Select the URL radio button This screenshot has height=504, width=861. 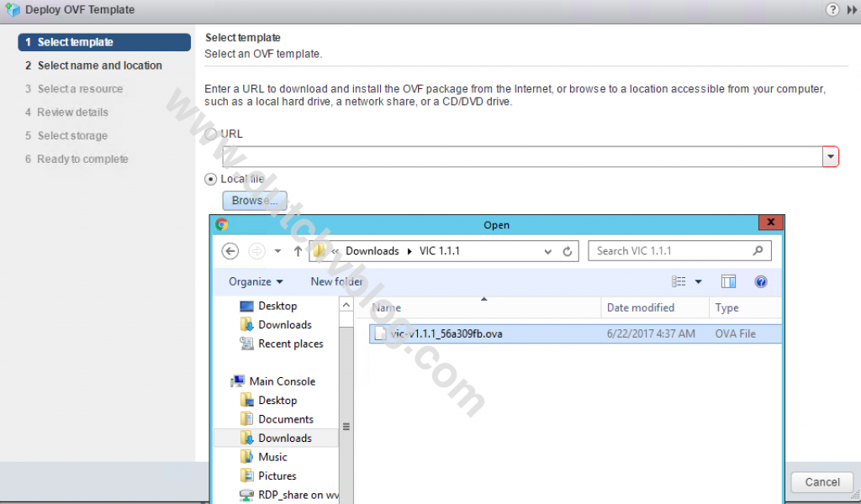point(212,134)
